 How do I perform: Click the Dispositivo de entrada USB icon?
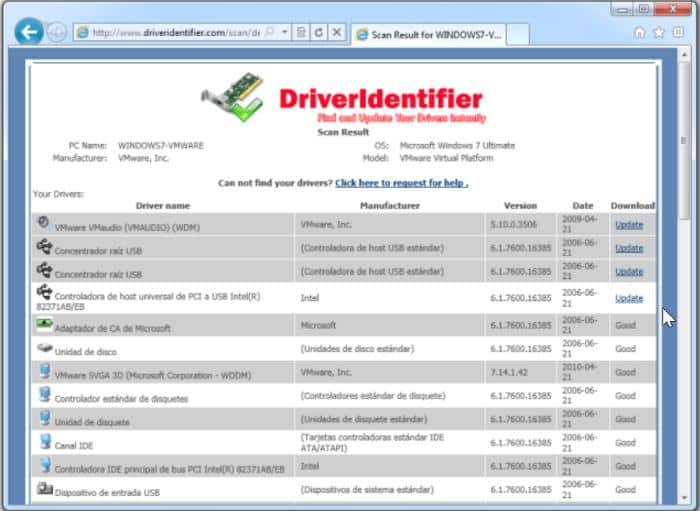44,488
